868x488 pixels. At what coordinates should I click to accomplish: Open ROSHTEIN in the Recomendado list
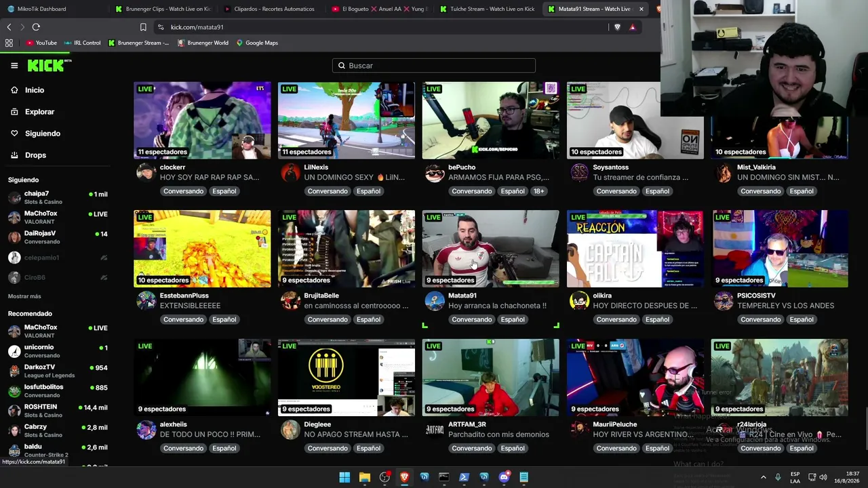[x=58, y=411]
